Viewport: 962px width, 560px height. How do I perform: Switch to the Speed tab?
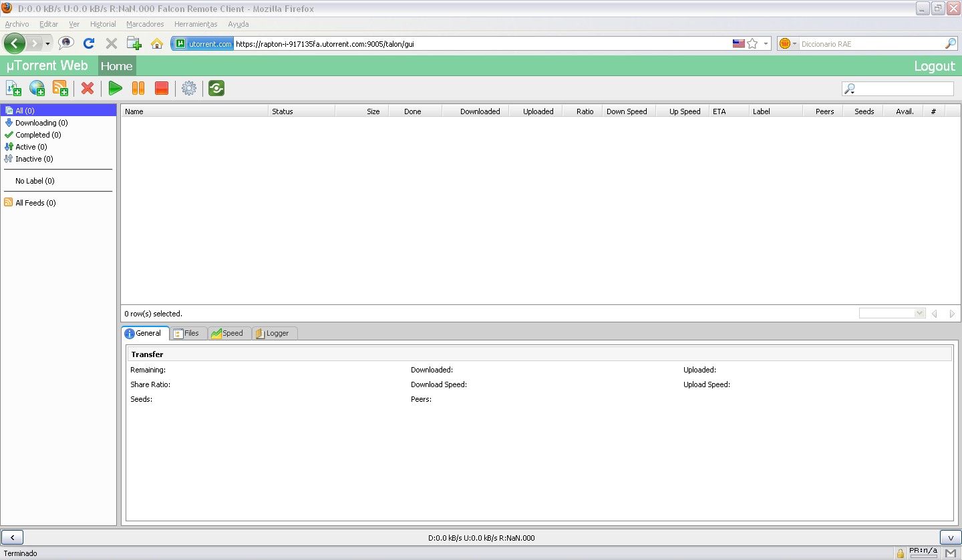pos(229,333)
